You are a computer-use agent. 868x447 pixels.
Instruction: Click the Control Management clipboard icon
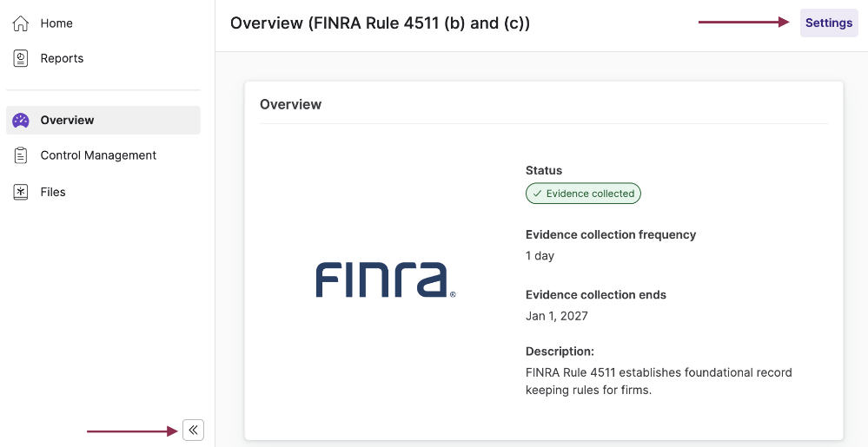(x=21, y=155)
